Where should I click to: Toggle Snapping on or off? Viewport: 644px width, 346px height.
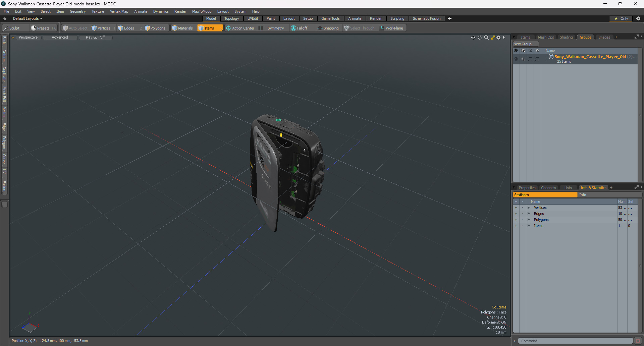click(x=328, y=28)
